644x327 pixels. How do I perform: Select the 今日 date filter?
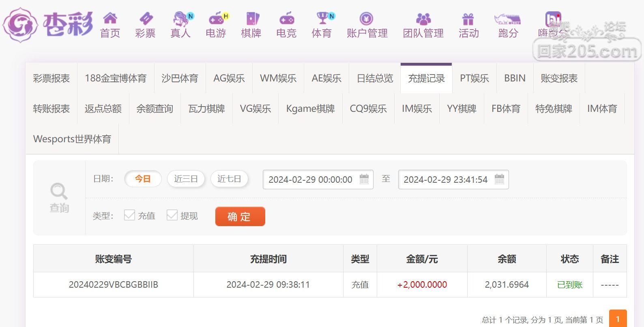143,179
